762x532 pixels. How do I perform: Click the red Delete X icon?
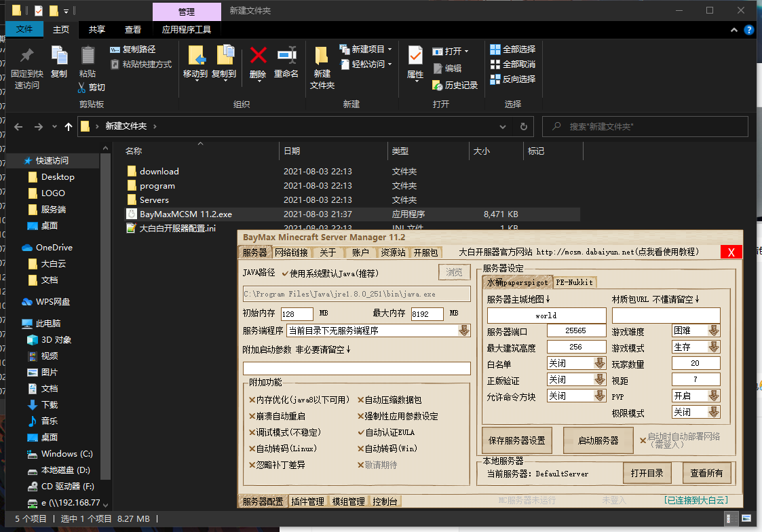(x=258, y=56)
